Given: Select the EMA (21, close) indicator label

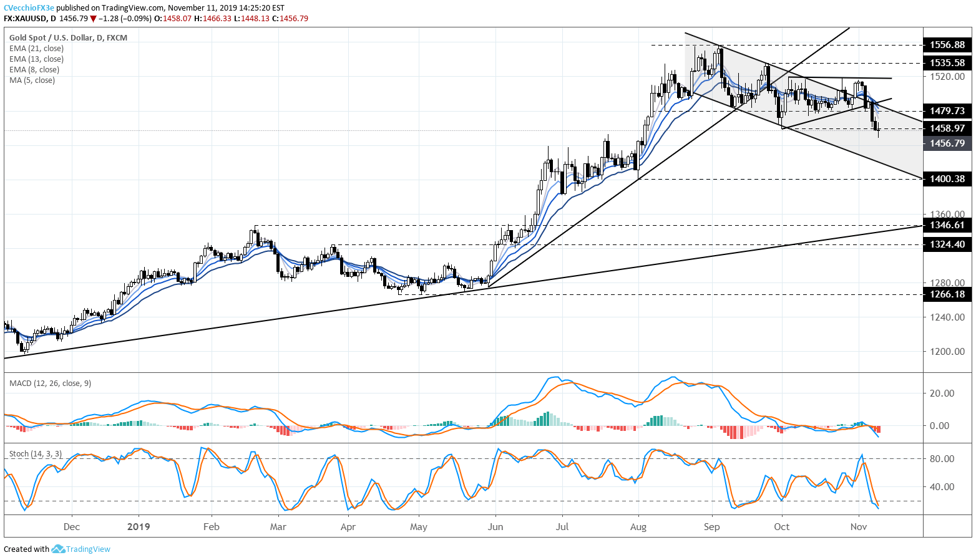Looking at the screenshot, I should 36,49.
